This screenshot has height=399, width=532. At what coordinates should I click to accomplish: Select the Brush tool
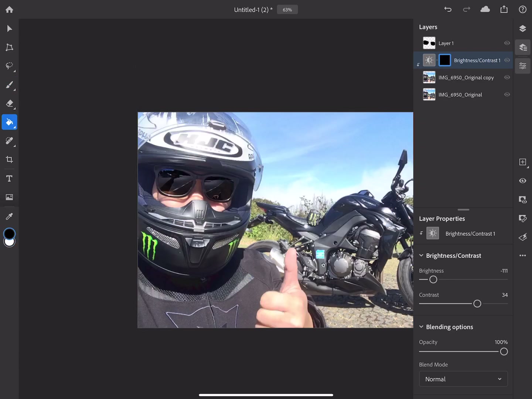[9, 85]
